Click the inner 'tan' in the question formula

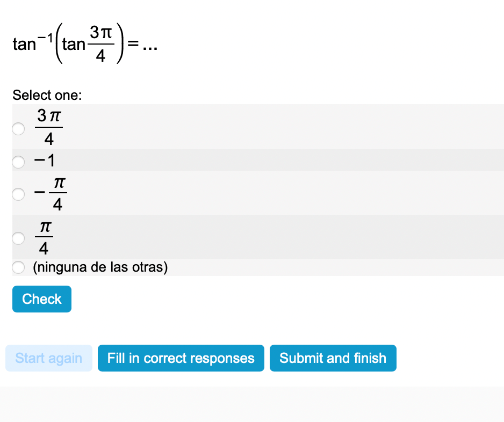[x=74, y=44]
